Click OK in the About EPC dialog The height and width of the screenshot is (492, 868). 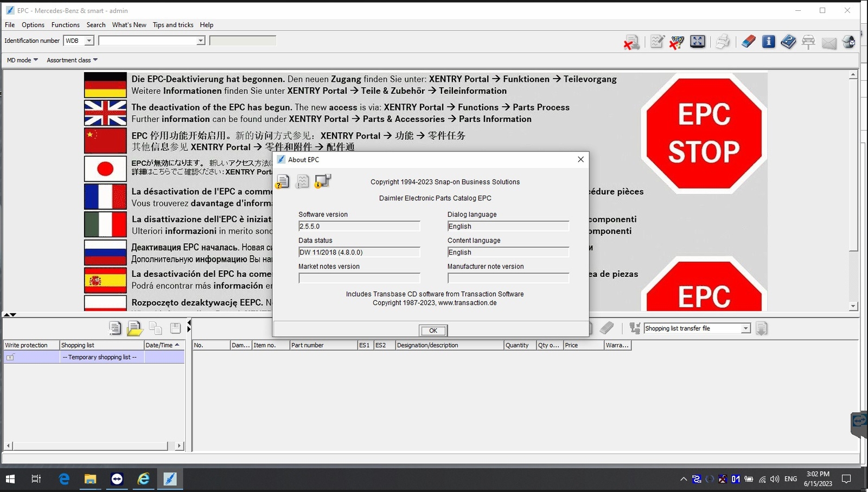pyautogui.click(x=433, y=330)
